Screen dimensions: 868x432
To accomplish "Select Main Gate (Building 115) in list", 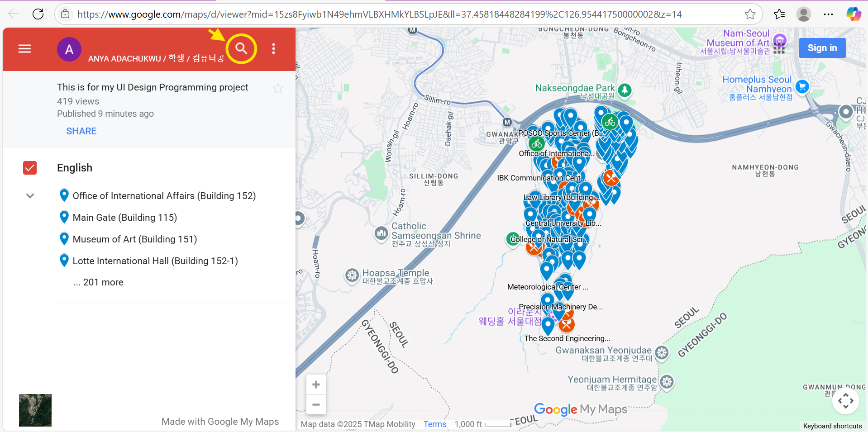I will pyautogui.click(x=124, y=218).
